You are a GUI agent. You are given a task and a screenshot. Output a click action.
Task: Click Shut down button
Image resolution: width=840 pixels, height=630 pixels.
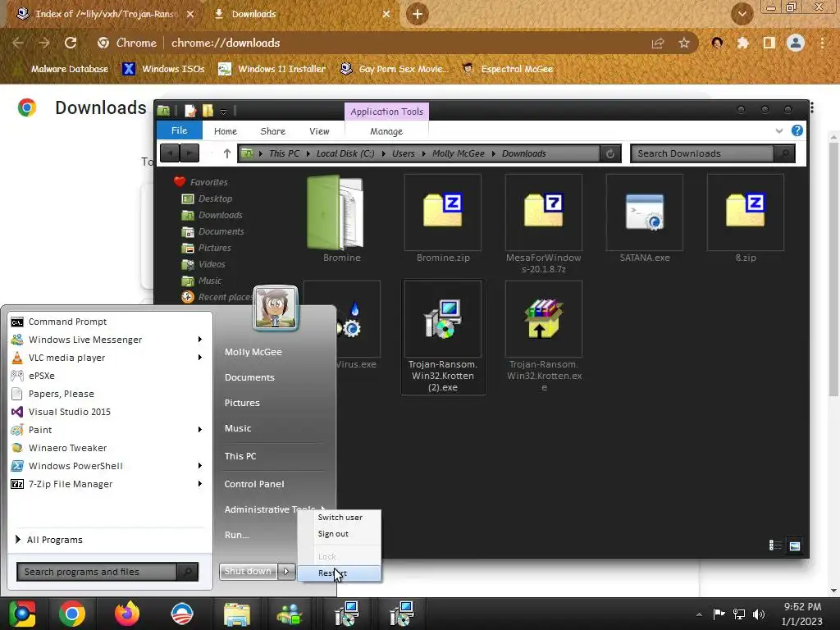[248, 572]
